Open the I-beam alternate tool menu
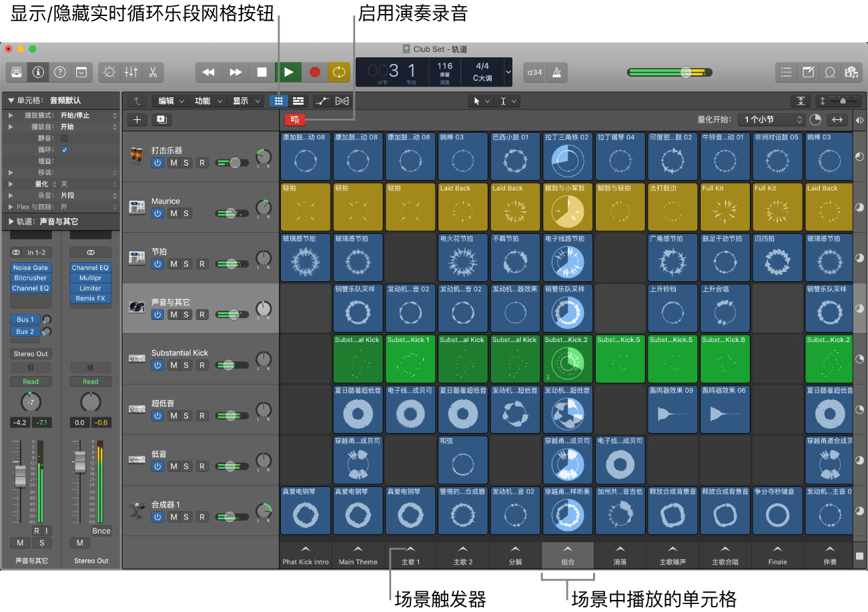 point(506,101)
